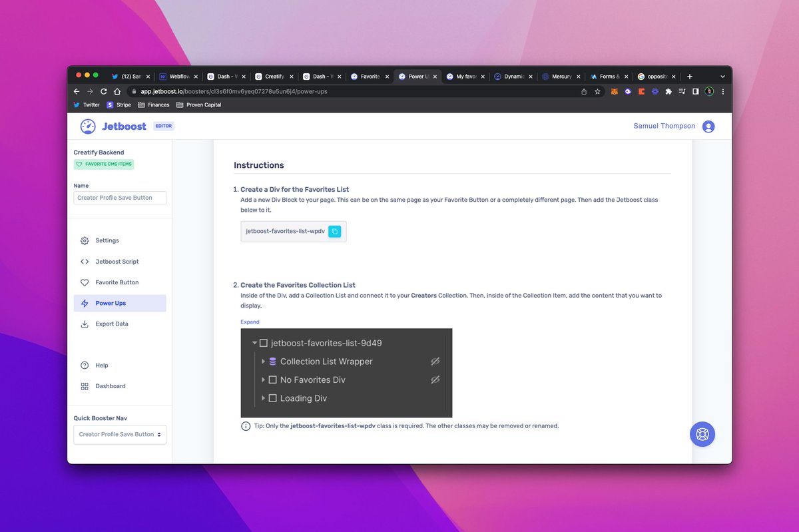Viewport: 799px width, 532px height.
Task: Open the blue gear-shaped extension icon
Action: pos(655,91)
